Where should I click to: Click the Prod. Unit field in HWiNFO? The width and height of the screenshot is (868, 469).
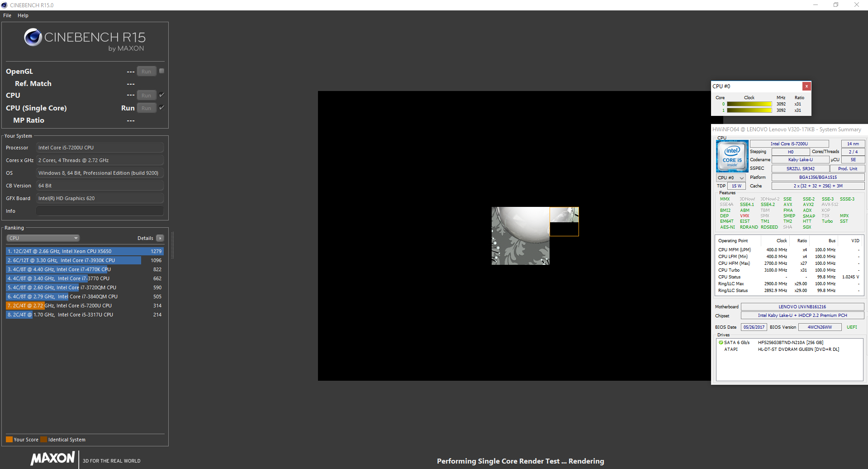click(x=848, y=169)
